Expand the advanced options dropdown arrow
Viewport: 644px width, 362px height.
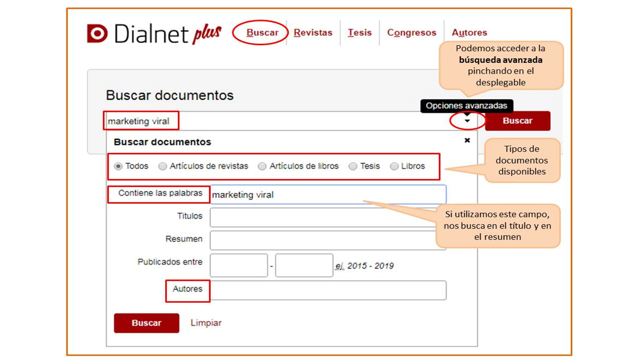pyautogui.click(x=467, y=121)
